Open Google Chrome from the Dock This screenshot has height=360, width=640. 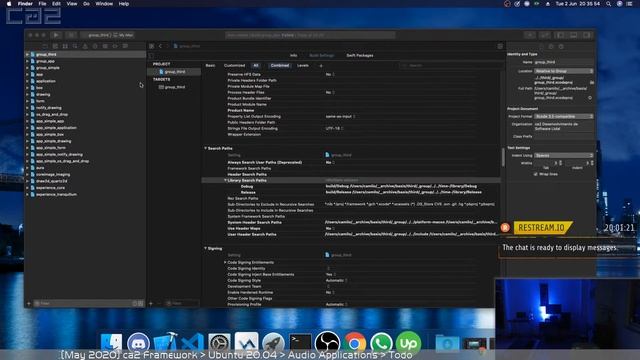pyautogui.click(x=354, y=342)
